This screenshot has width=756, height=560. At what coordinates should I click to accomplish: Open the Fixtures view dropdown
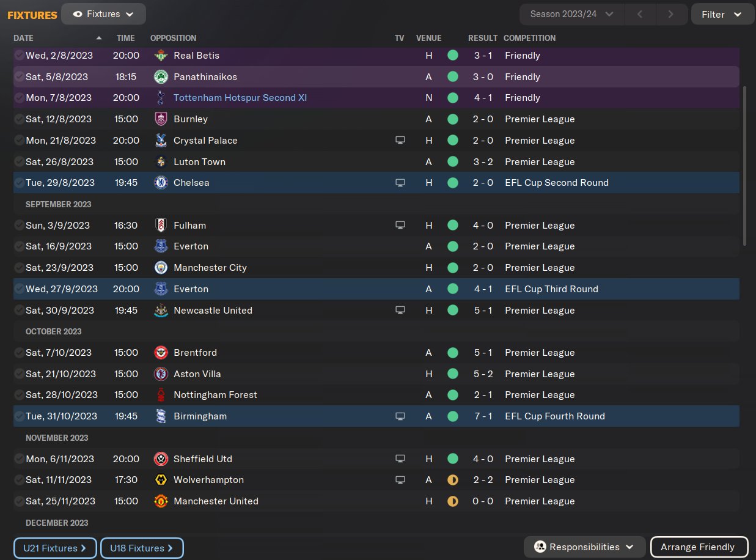pos(103,14)
